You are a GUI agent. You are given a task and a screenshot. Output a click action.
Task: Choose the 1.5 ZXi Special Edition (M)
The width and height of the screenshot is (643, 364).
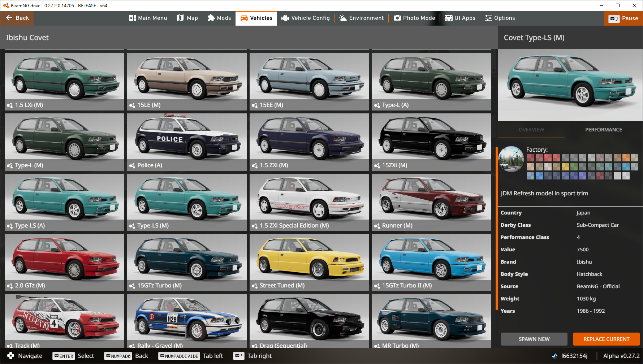(309, 201)
